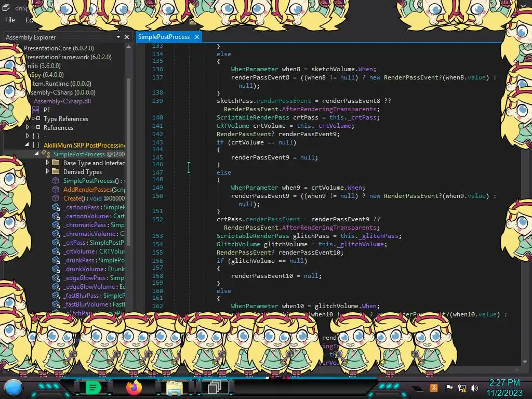Select AkilliMum.SRP.PostProcessing namespace label
This screenshot has width=532, height=399.
pyautogui.click(x=84, y=145)
